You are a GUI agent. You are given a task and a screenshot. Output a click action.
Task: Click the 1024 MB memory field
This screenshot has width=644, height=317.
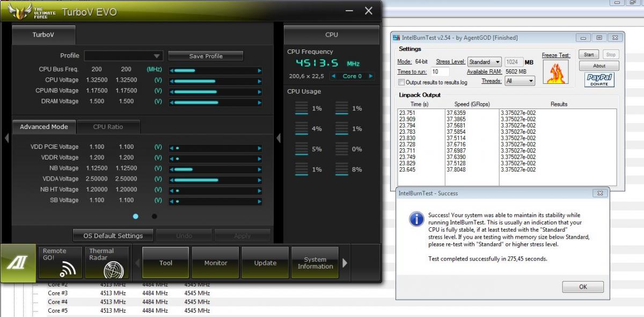click(x=514, y=62)
